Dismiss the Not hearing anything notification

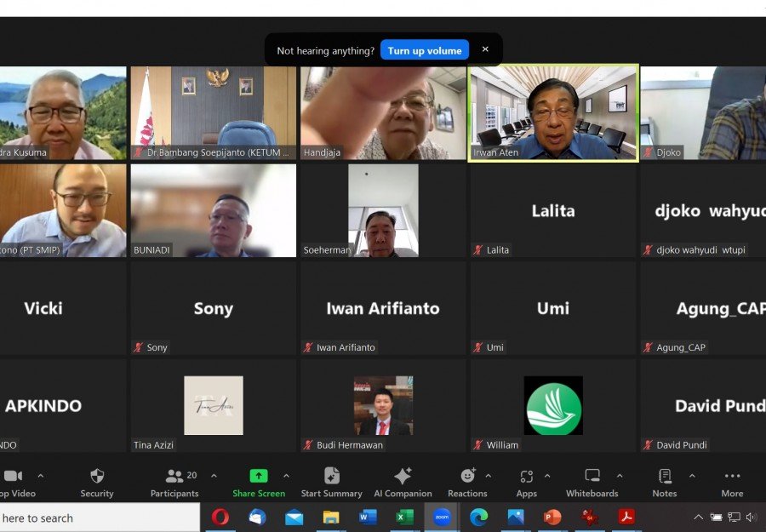click(485, 49)
